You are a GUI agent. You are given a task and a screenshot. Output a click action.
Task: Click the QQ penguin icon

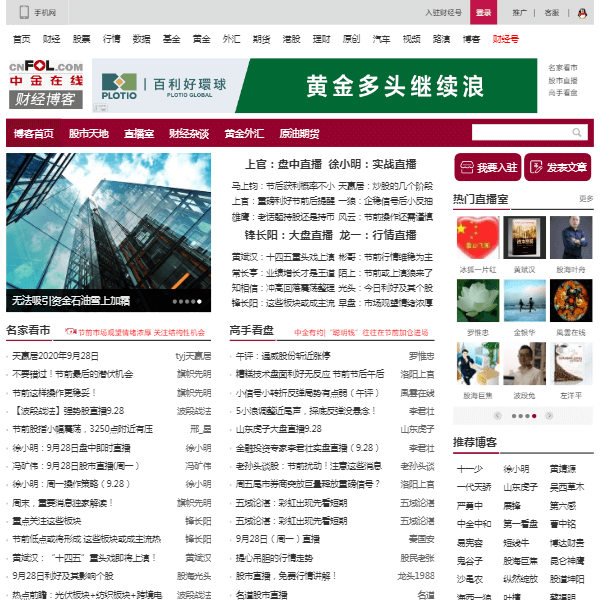pyautogui.click(x=582, y=13)
